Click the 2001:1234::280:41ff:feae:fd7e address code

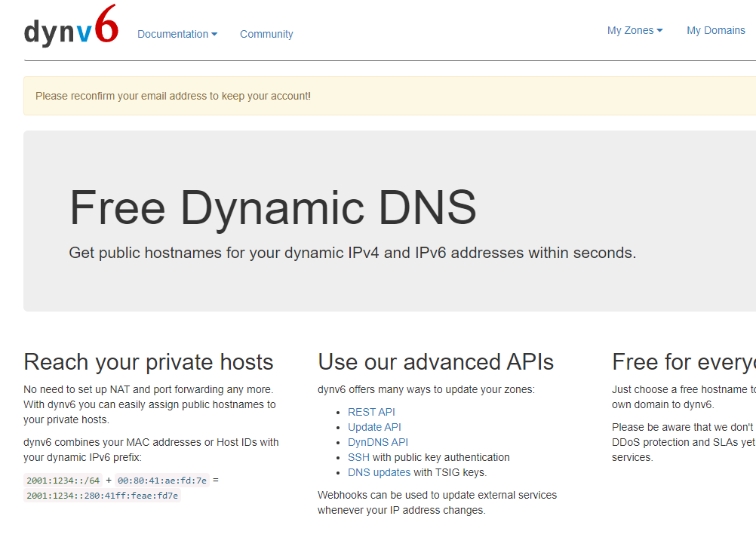(x=102, y=496)
